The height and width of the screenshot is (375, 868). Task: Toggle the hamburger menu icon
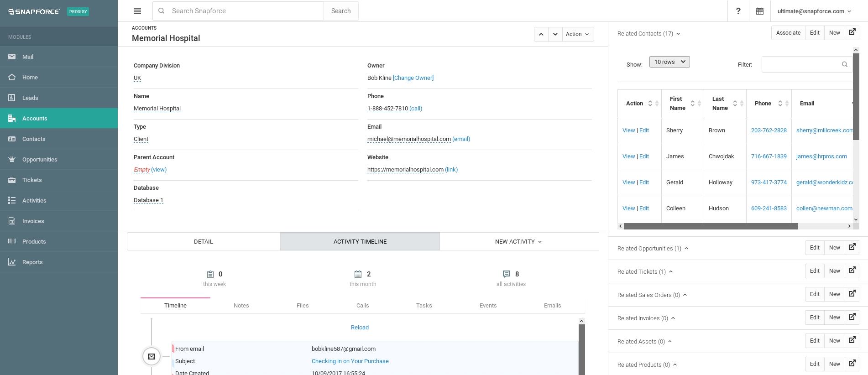point(137,11)
